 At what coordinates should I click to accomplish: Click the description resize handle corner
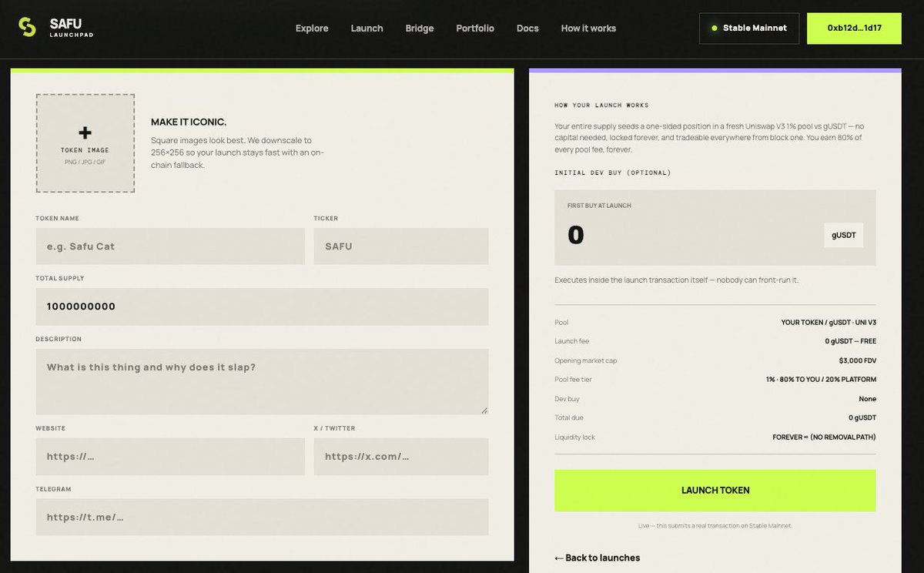[484, 410]
